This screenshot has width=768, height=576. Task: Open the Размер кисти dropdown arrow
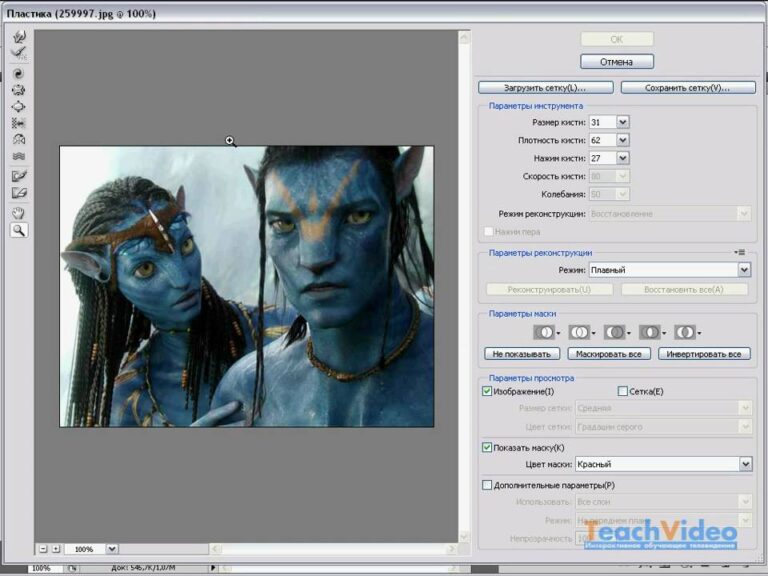623,122
